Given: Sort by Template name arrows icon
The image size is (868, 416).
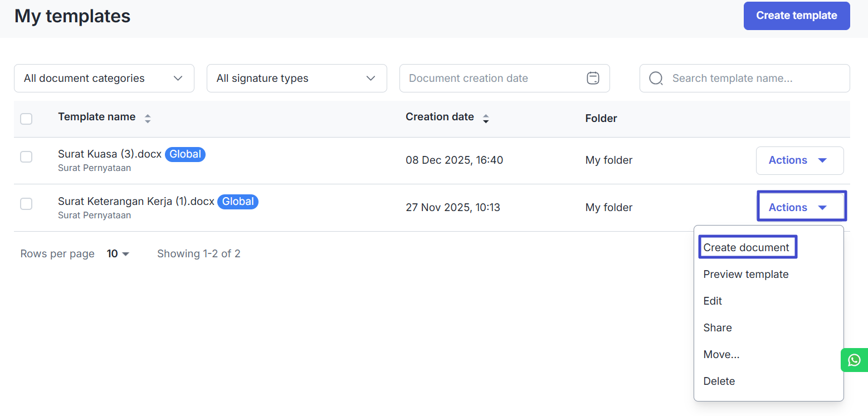Looking at the screenshot, I should pos(148,118).
